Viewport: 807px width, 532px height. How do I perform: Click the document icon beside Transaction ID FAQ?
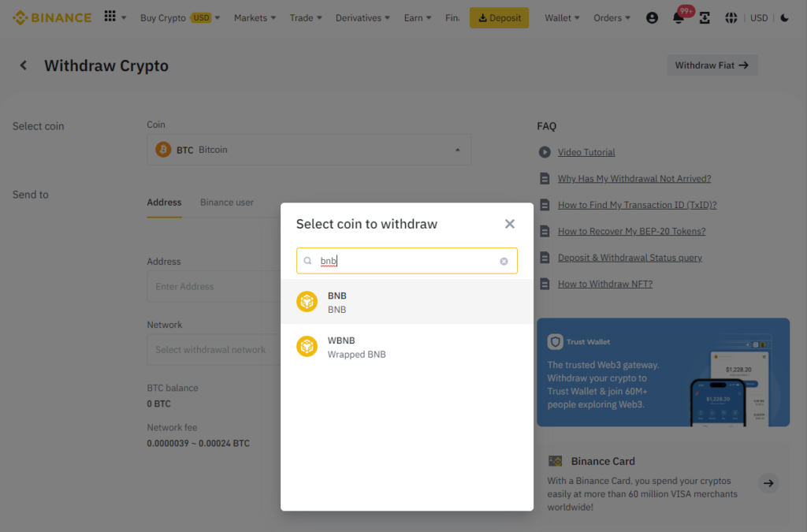coord(545,205)
